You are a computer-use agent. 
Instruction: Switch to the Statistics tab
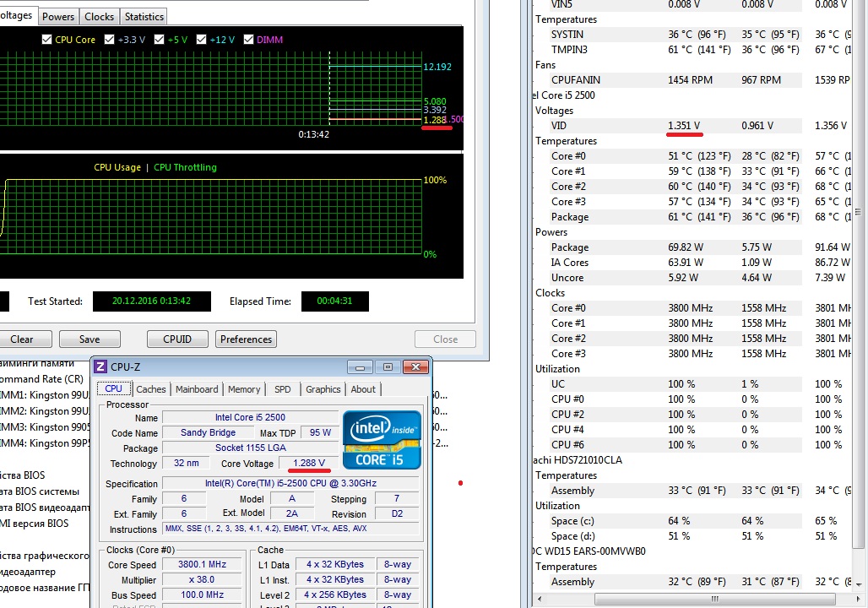(x=144, y=17)
